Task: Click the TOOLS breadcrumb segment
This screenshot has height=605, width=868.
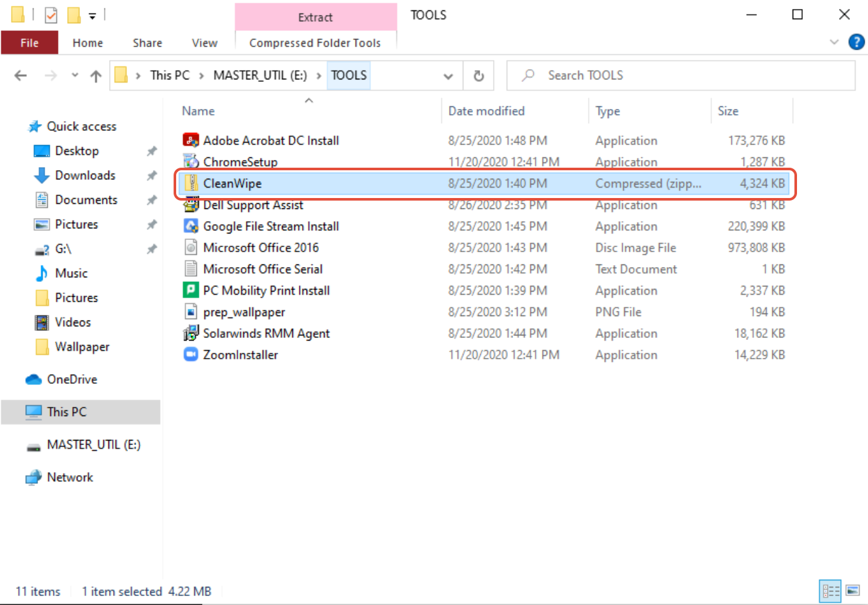Action: pyautogui.click(x=349, y=75)
